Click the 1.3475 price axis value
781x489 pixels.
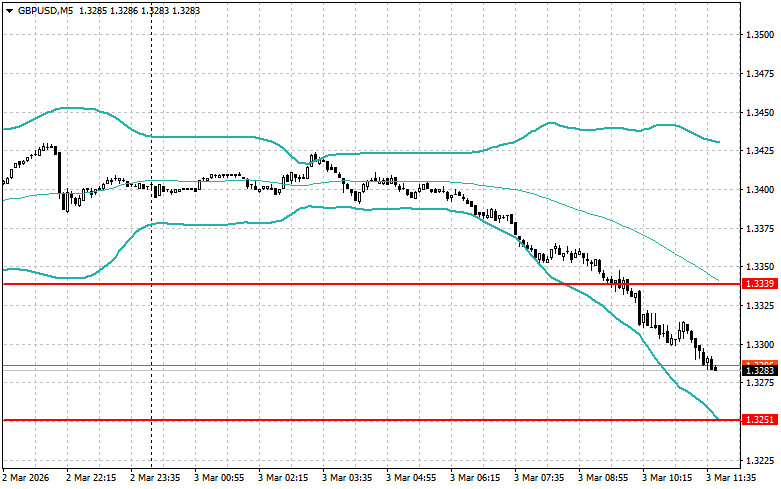pyautogui.click(x=760, y=74)
